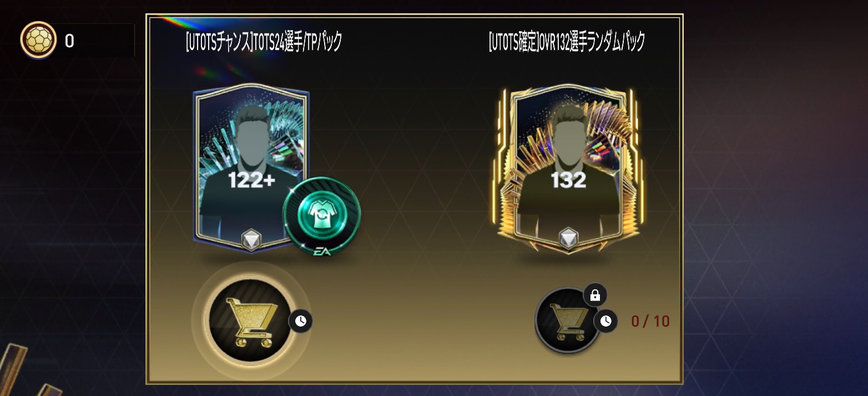Tap the locked dark shopping cart button
The image size is (868, 396).
pos(567,320)
